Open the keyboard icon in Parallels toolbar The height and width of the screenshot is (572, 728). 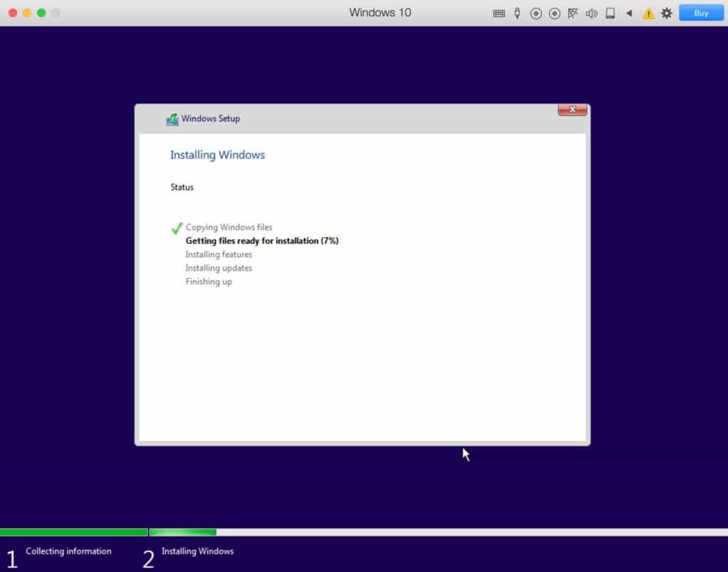[498, 14]
